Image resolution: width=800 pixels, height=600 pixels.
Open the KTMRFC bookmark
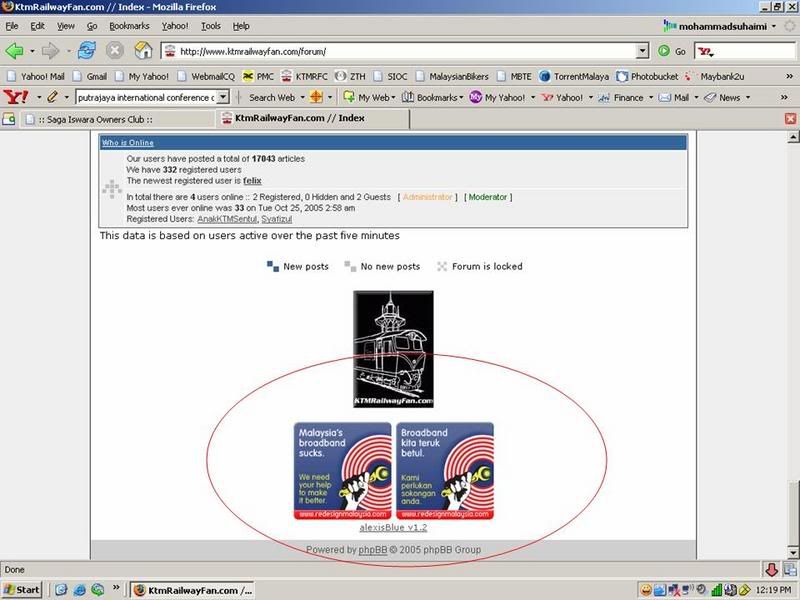[x=304, y=77]
